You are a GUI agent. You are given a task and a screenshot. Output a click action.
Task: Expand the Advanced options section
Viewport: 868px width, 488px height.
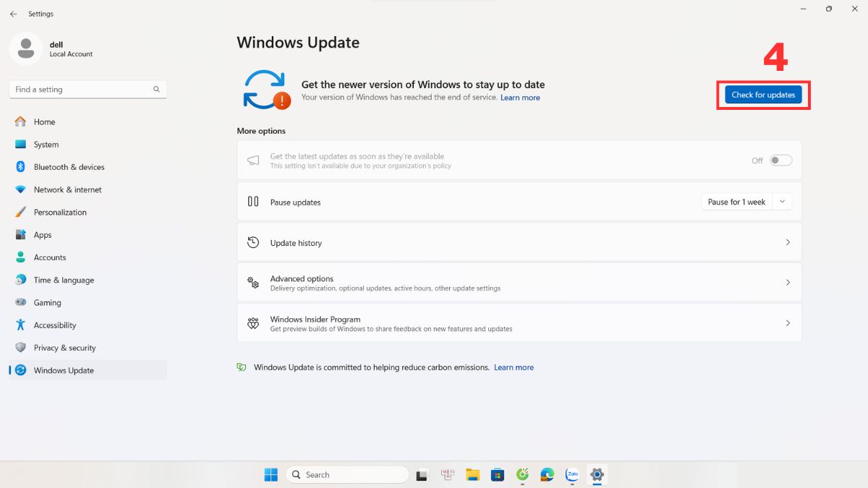point(519,282)
